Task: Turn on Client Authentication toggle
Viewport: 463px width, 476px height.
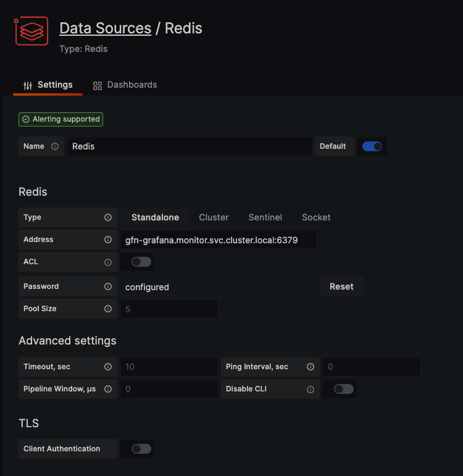Action: point(141,449)
